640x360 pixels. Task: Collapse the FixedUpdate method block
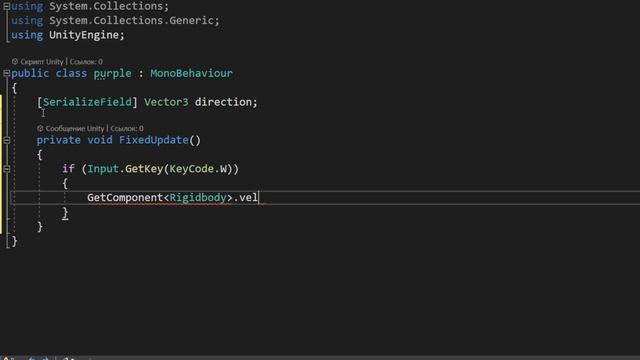click(x=7, y=140)
